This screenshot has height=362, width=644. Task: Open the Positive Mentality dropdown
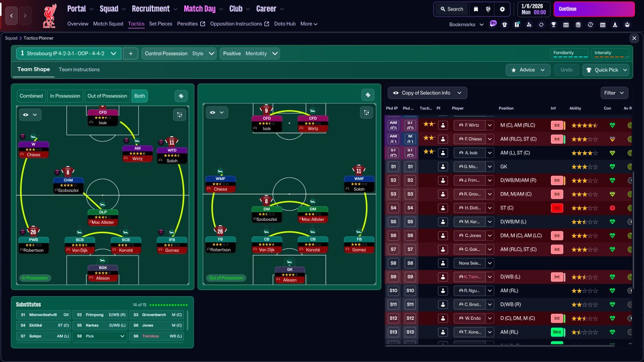250,53
